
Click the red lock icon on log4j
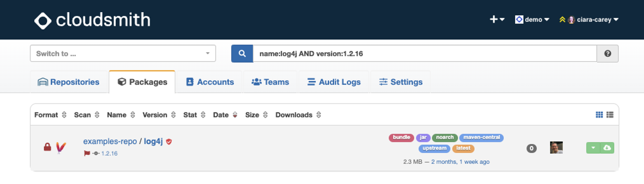pyautogui.click(x=47, y=147)
